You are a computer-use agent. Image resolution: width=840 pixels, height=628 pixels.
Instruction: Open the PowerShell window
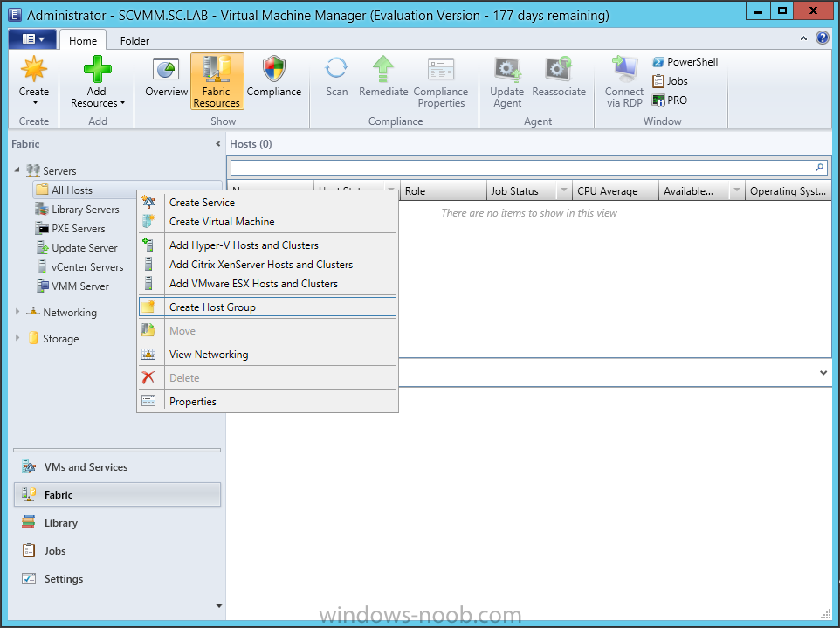tap(685, 62)
